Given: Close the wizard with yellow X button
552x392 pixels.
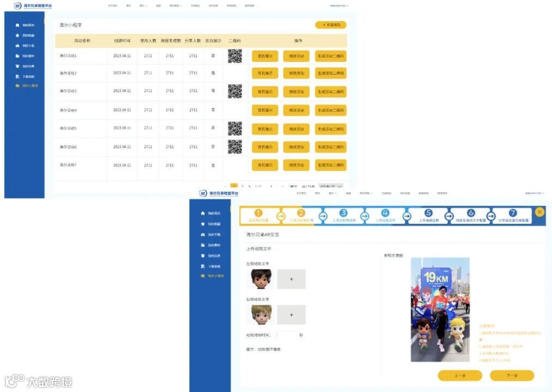Looking at the screenshot, I should tap(539, 212).
